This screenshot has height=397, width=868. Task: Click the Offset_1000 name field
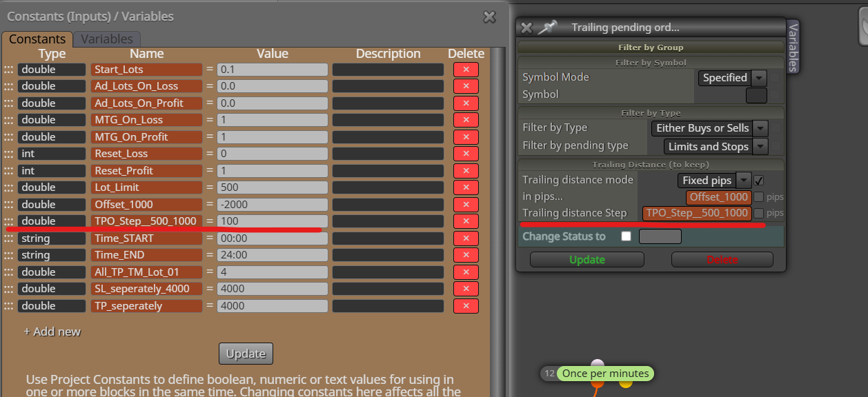146,205
